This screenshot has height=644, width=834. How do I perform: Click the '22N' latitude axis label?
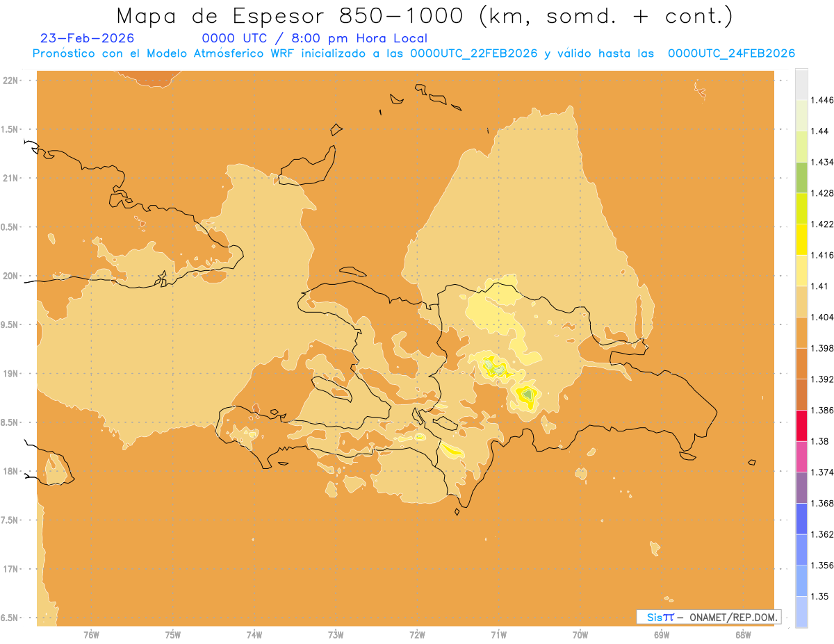tap(10, 80)
